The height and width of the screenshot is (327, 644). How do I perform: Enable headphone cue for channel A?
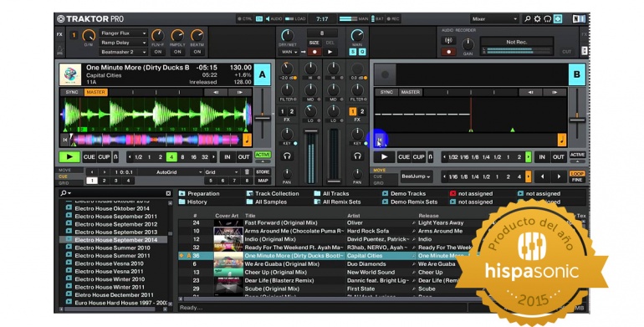pyautogui.click(x=287, y=156)
